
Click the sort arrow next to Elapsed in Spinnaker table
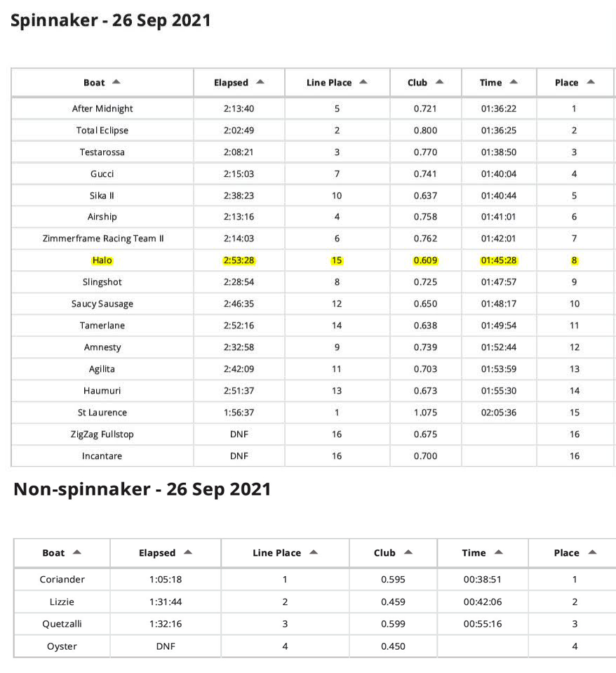260,82
